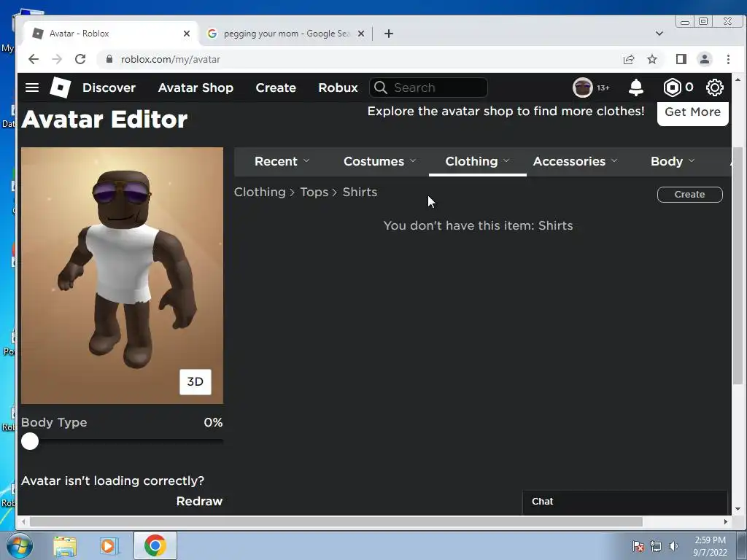The width and height of the screenshot is (747, 560).
Task: Go to the Discover page
Action: [109, 87]
